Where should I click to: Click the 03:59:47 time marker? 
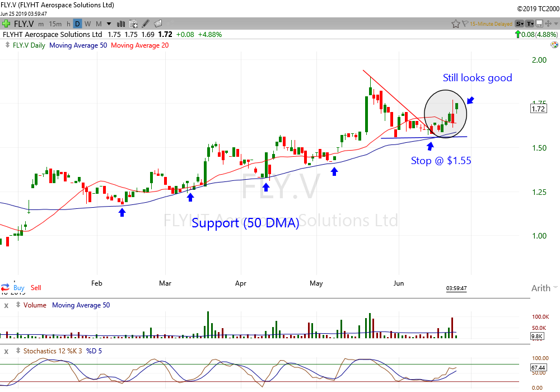(456, 288)
